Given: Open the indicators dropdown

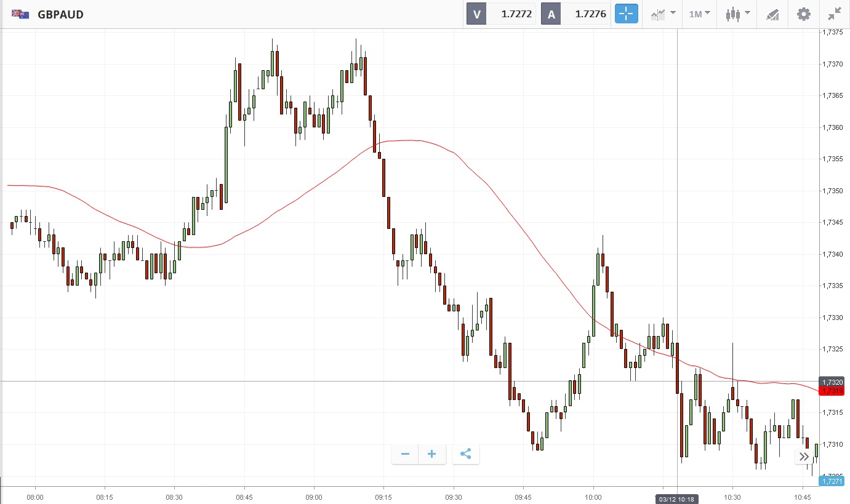Looking at the screenshot, I should pyautogui.click(x=663, y=14).
